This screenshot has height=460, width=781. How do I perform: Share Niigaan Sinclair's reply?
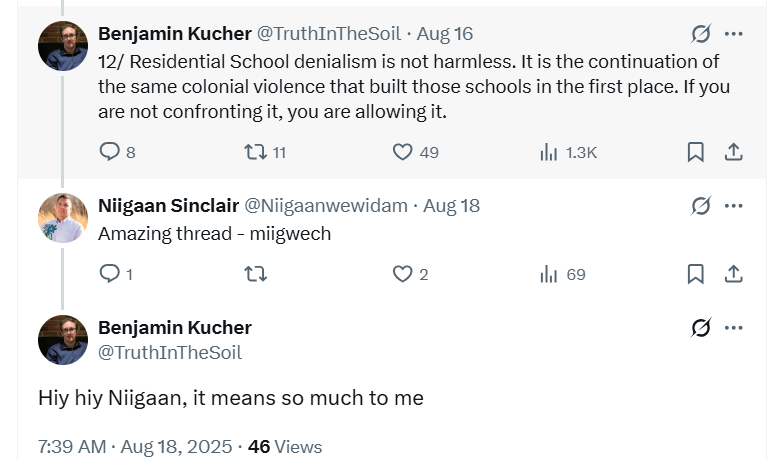pos(733,274)
